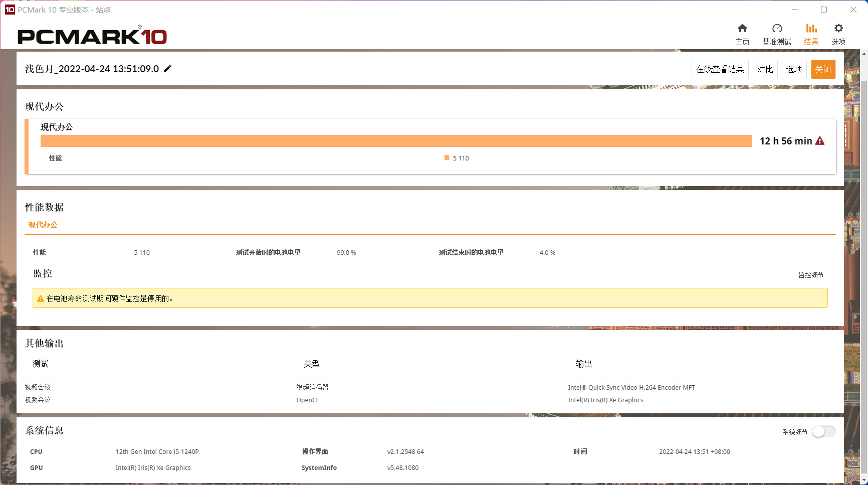Edit result name with pencil icon
Viewport: 868px width, 485px height.
coord(168,69)
